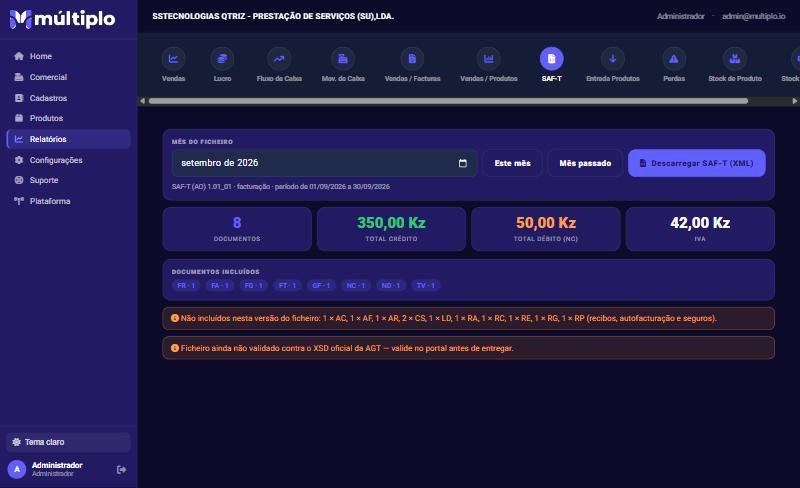Open the Fluxo de Caixa report icon
This screenshot has height=488, width=800.
tap(279, 59)
